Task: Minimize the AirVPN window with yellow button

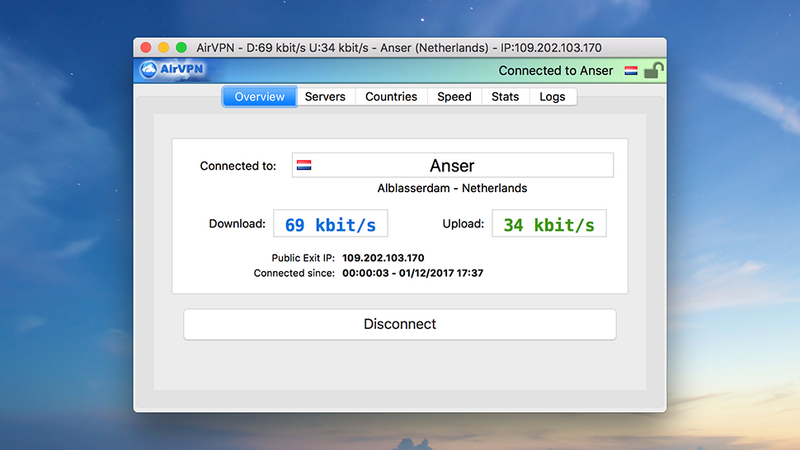Action: click(x=163, y=47)
